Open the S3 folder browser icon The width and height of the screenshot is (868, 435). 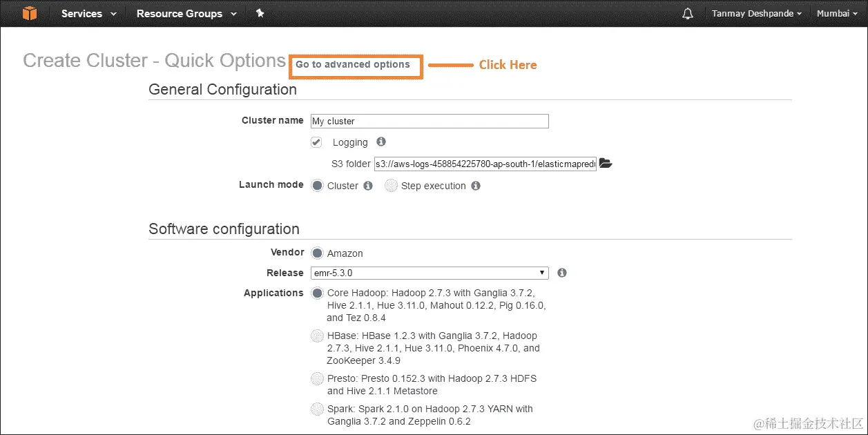pos(606,163)
